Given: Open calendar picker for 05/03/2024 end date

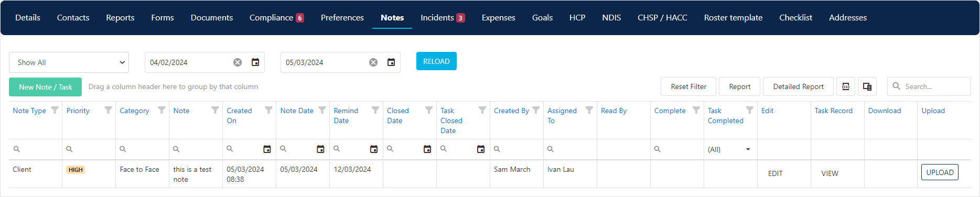Looking at the screenshot, I should point(391,62).
